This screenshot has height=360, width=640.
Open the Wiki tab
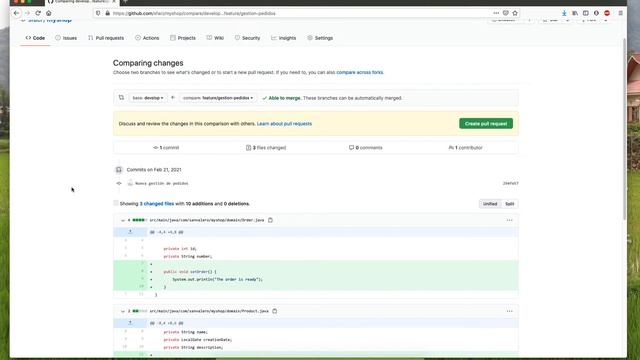point(215,38)
